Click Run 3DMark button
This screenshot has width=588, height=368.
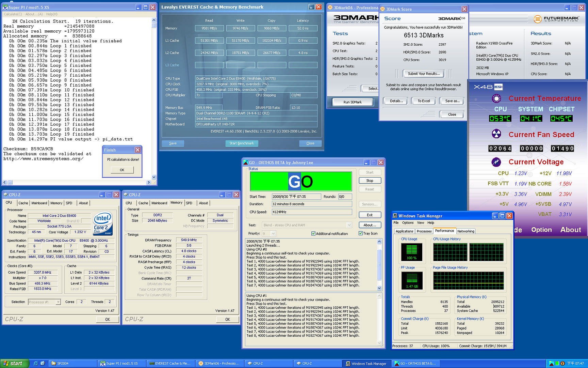pos(353,102)
